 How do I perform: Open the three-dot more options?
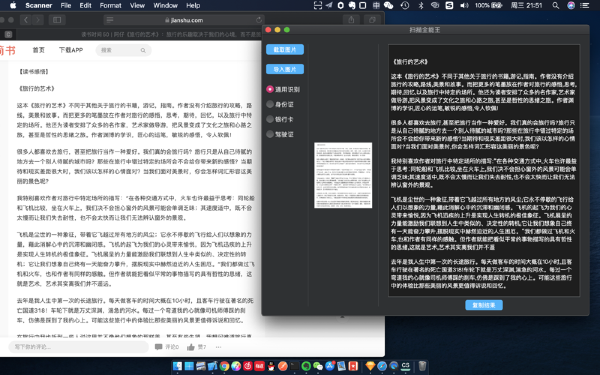click(218, 347)
